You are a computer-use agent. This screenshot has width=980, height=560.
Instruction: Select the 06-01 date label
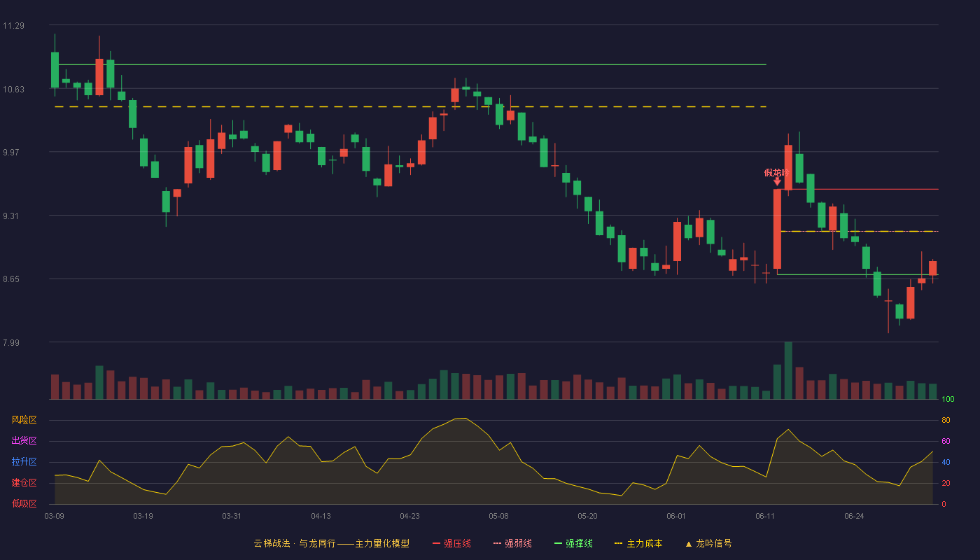(x=676, y=516)
